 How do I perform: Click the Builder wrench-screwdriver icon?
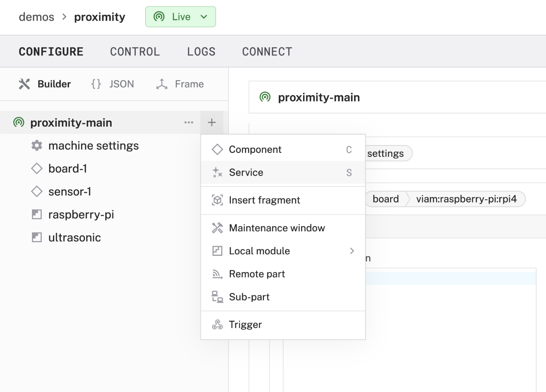coord(24,84)
